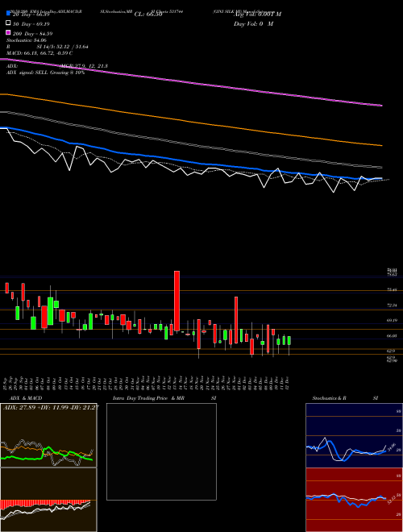Click the blue 20 Day legend swatch
The height and width of the screenshot is (532, 403).
coord(8,13)
